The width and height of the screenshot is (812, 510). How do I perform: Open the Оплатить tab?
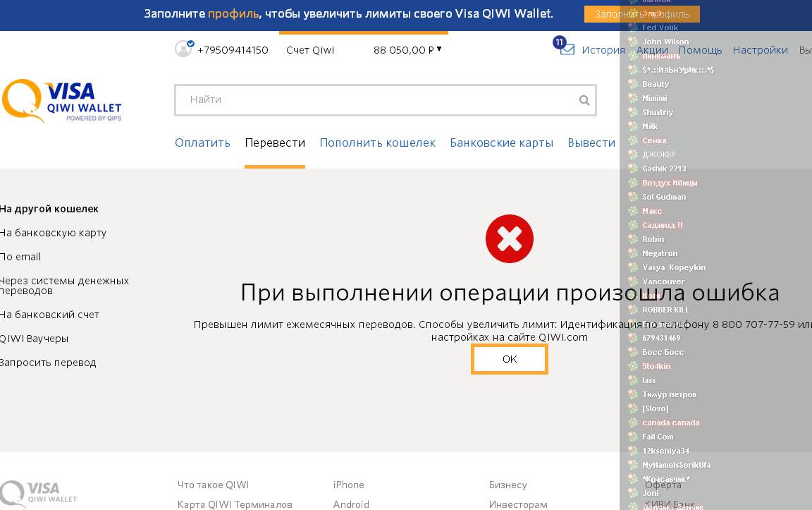(202, 143)
